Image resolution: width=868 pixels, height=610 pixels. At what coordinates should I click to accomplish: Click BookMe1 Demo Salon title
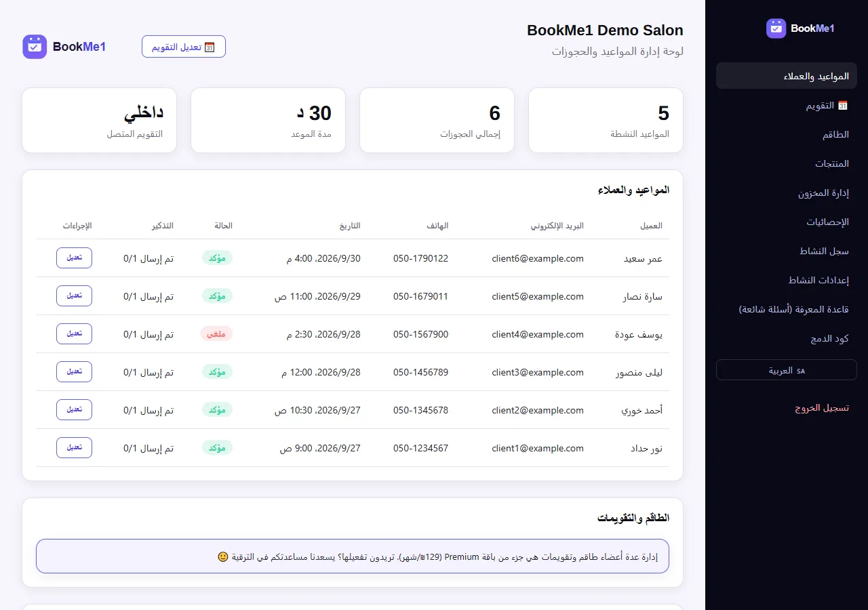605,30
